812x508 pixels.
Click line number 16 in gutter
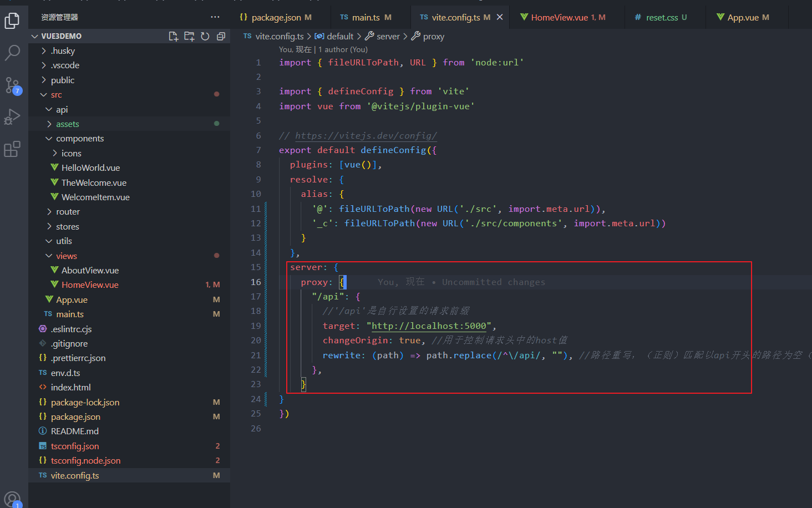[x=256, y=282]
